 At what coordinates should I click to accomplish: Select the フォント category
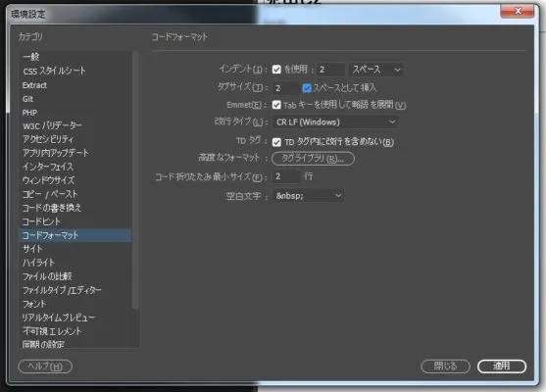(75, 304)
